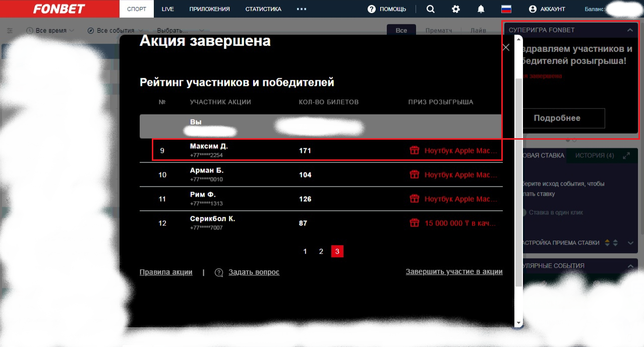The height and width of the screenshot is (347, 644).
Task: Select participant row Рим Ф.
Action: click(321, 199)
